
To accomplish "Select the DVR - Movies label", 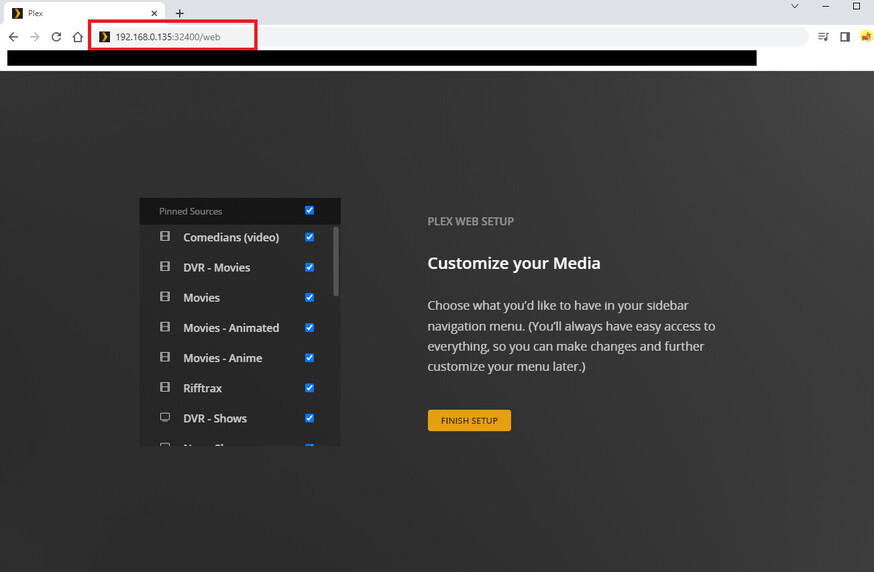I will tap(216, 268).
